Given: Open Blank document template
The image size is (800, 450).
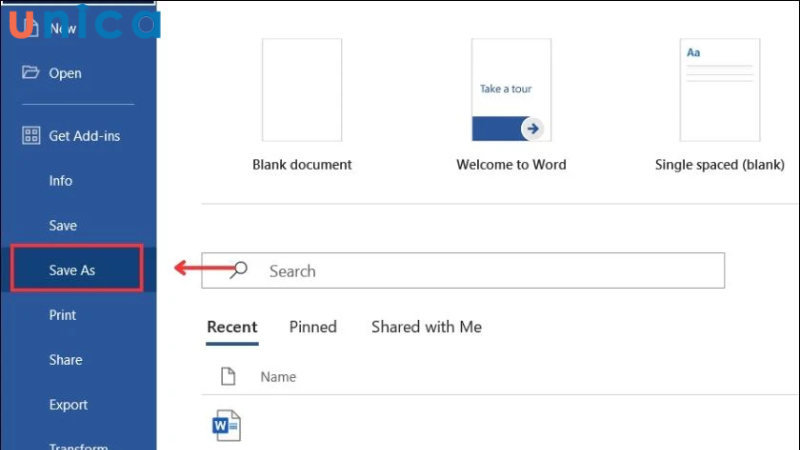Looking at the screenshot, I should click(x=301, y=91).
